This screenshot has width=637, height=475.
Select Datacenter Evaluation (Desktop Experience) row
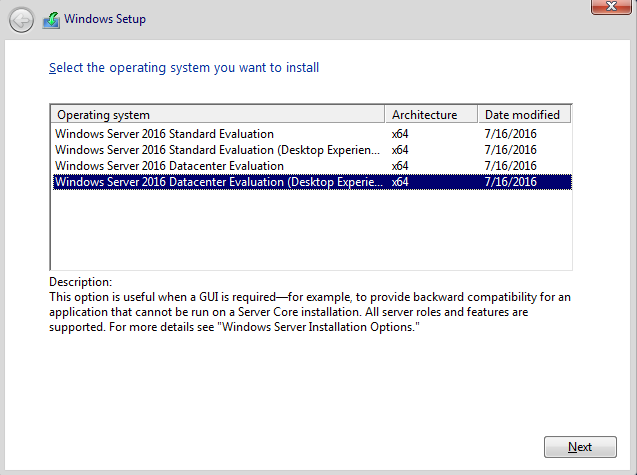(312, 182)
